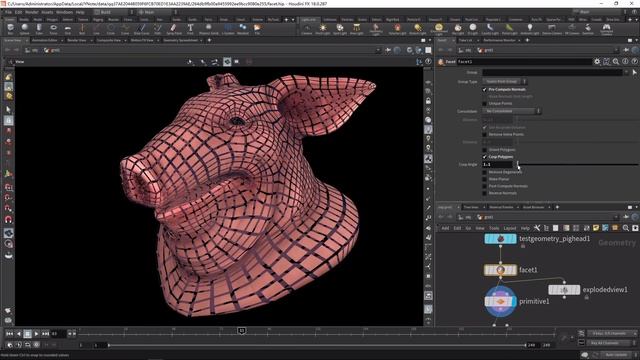Enable the Remove Degenerate checkbox
This screenshot has height=360, width=640.
484,172
